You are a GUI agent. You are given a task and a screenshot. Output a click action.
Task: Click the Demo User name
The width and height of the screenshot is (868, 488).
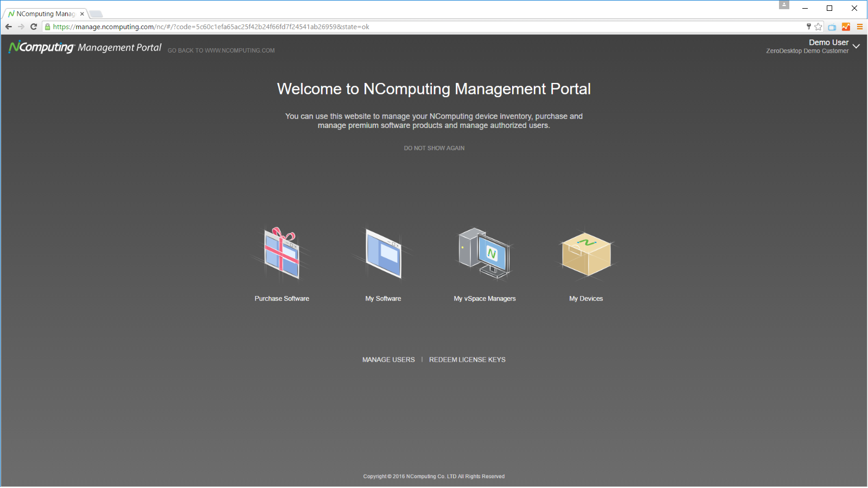tap(828, 42)
